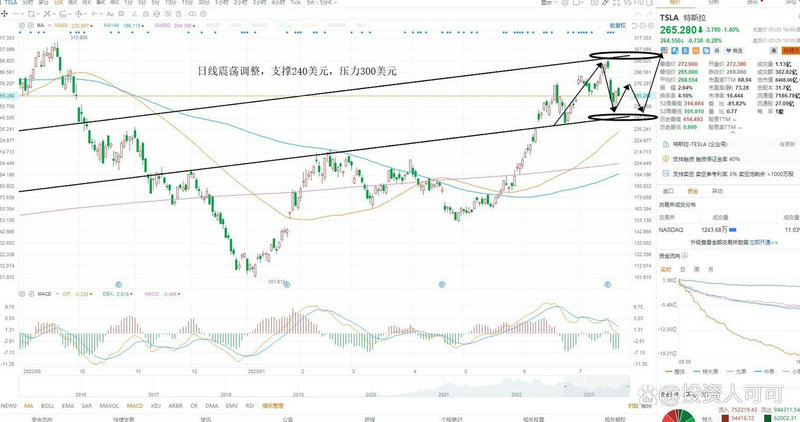Open the capital flow info icon

(x=685, y=256)
